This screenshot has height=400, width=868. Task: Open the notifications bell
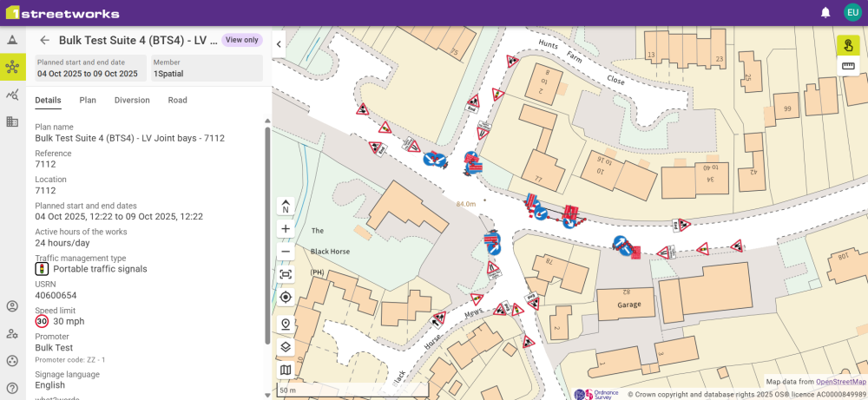point(825,13)
